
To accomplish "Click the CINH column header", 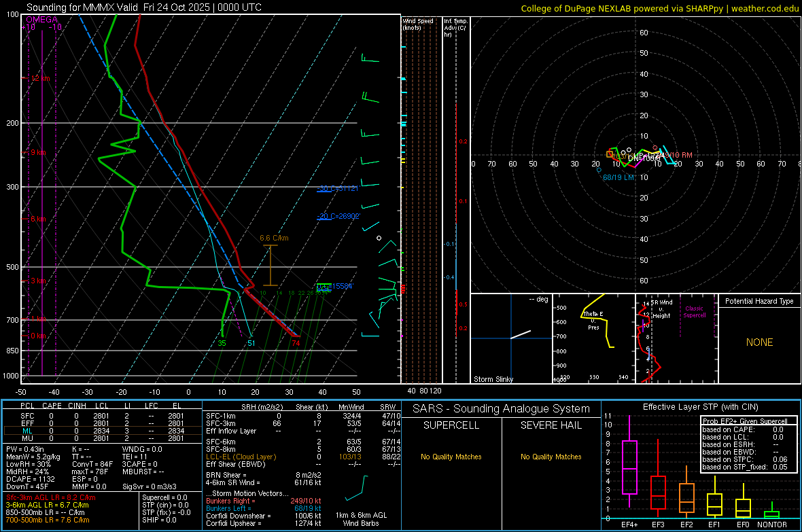I will [77, 406].
